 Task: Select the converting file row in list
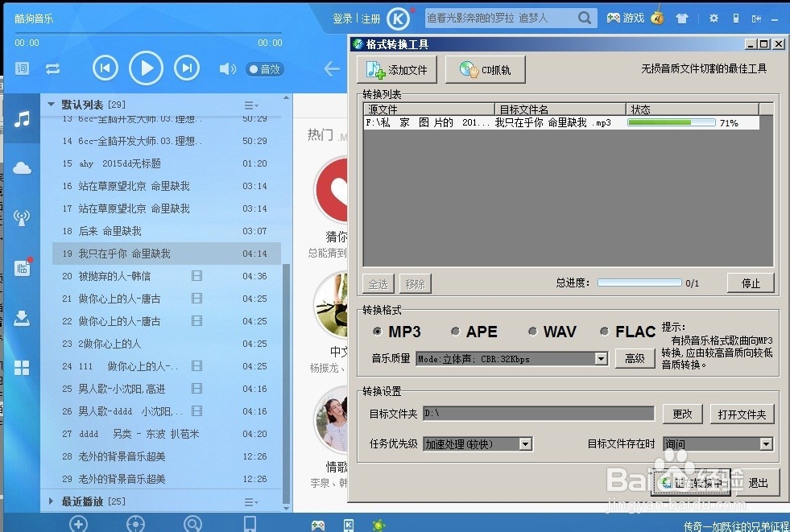coord(561,122)
